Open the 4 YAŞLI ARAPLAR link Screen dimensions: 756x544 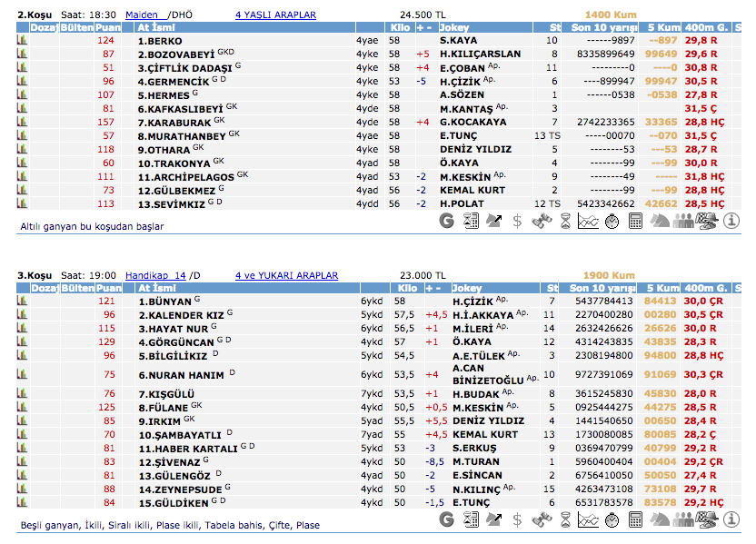pyautogui.click(x=275, y=15)
